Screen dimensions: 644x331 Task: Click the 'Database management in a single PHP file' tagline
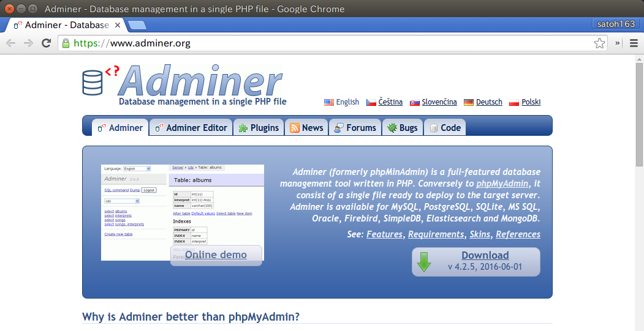pos(202,102)
